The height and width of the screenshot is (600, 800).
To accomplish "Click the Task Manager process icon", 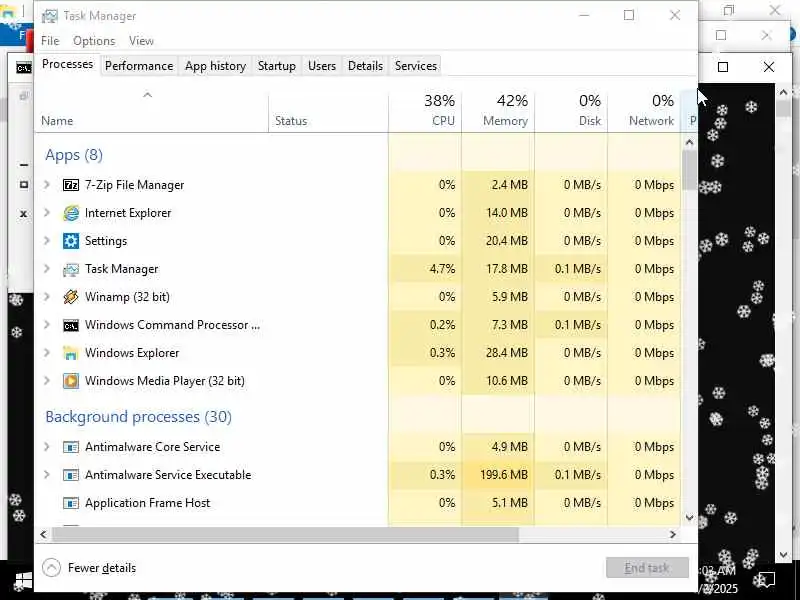I will pyautogui.click(x=71, y=269).
